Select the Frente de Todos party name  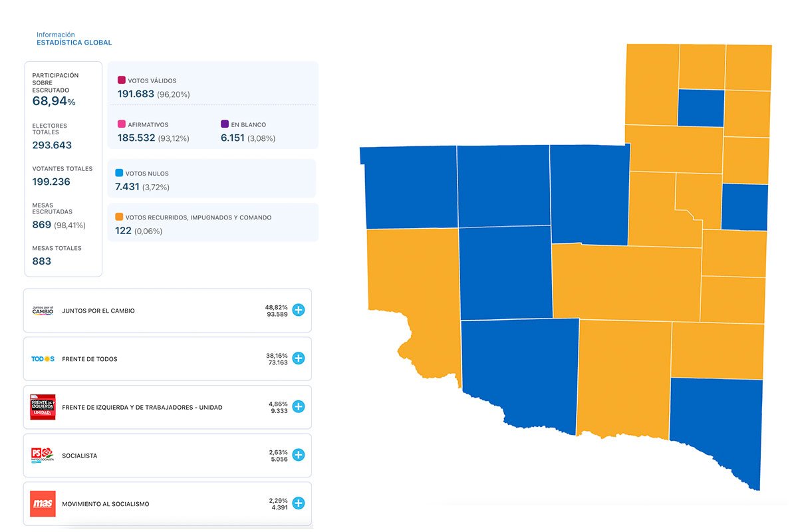(x=89, y=359)
